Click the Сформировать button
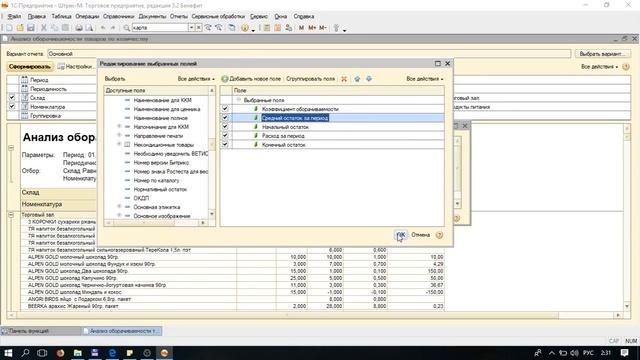This screenshot has height=360, width=640. click(30, 67)
